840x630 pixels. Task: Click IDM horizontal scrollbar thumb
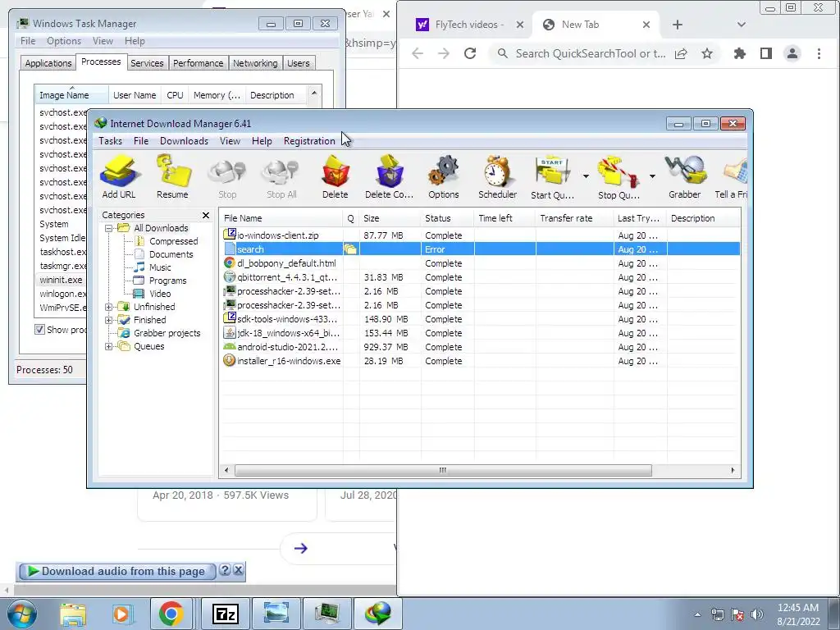click(443, 470)
